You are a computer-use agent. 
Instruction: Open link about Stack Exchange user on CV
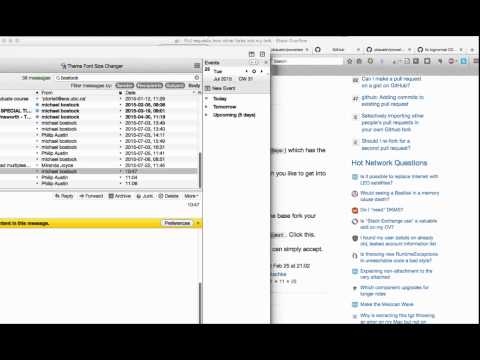398,224
